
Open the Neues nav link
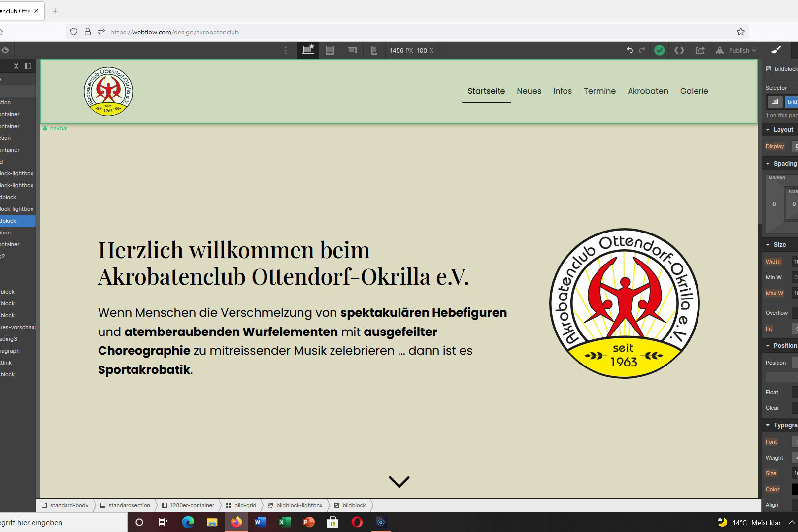coord(529,91)
